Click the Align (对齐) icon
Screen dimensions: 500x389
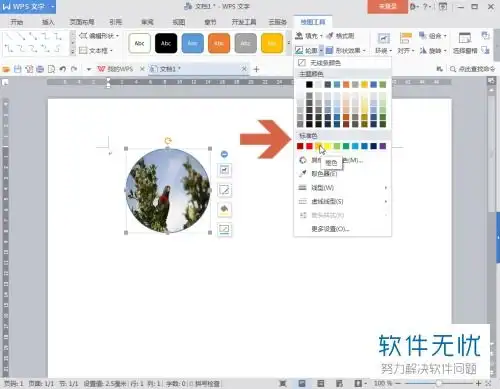[x=406, y=39]
